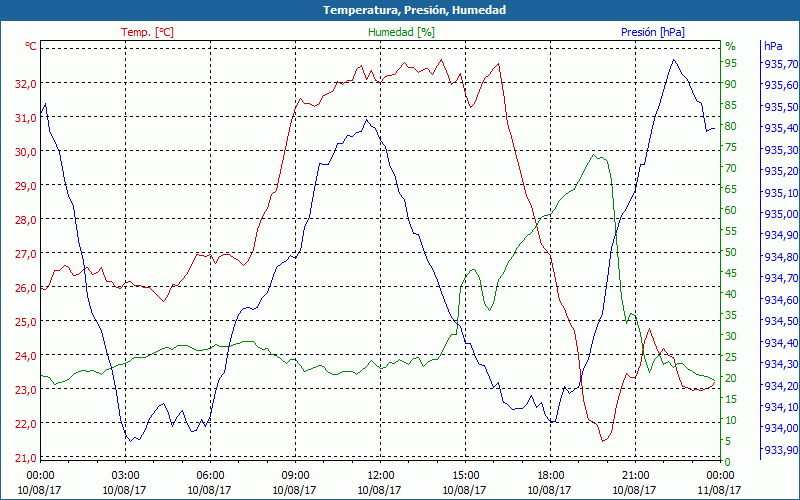The image size is (800, 500).
Task: Click the 935,00 pressure axis value
Action: [780, 214]
